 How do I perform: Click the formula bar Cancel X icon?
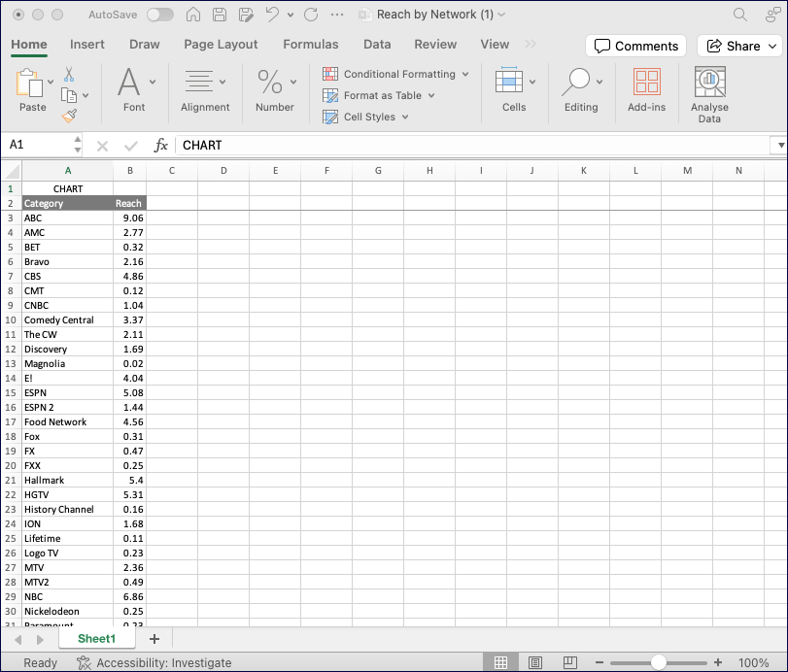(102, 147)
